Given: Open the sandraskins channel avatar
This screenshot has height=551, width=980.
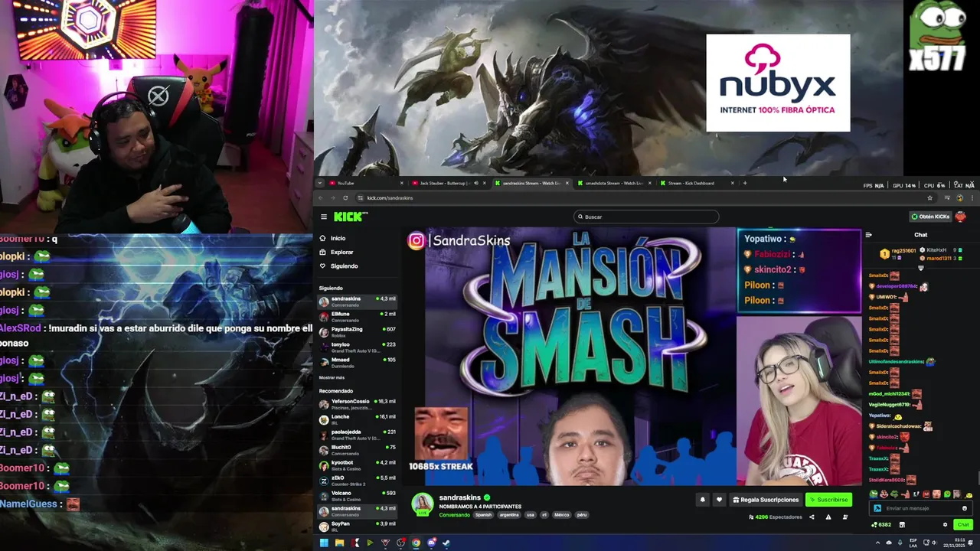Looking at the screenshot, I should tap(423, 504).
